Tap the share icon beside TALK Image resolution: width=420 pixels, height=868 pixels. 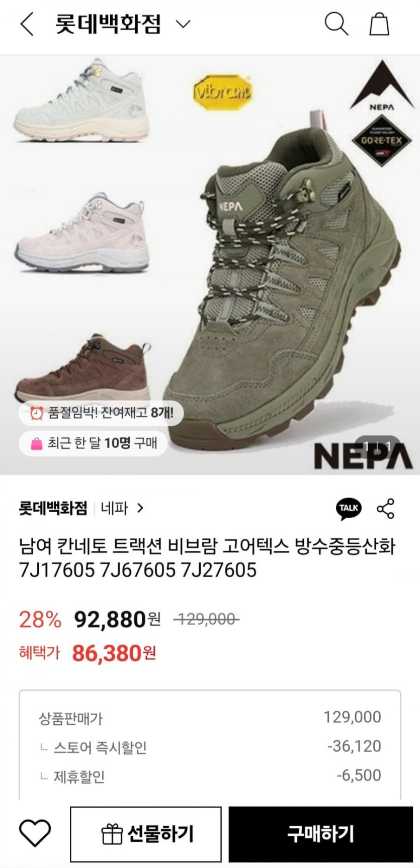click(386, 508)
